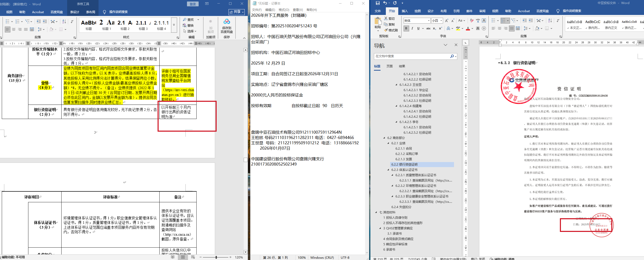The width and height of the screenshot is (644, 260).
Task: Cut selection with 剪切
Action: (x=389, y=18)
